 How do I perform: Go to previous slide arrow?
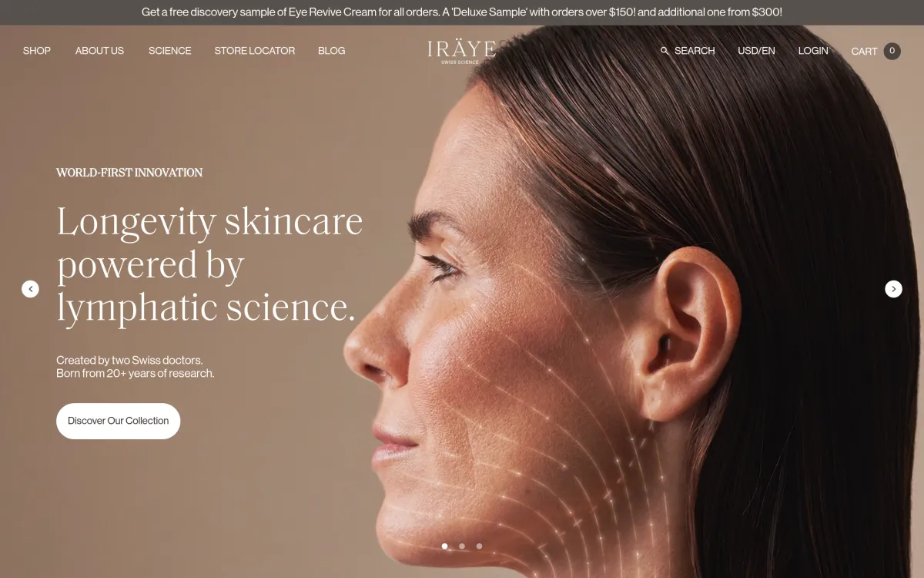(x=30, y=289)
